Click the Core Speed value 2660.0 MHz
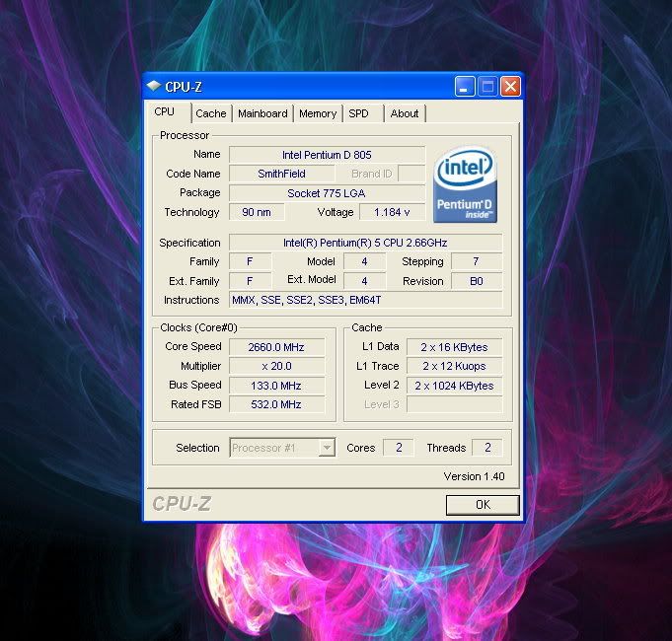 coord(277,347)
